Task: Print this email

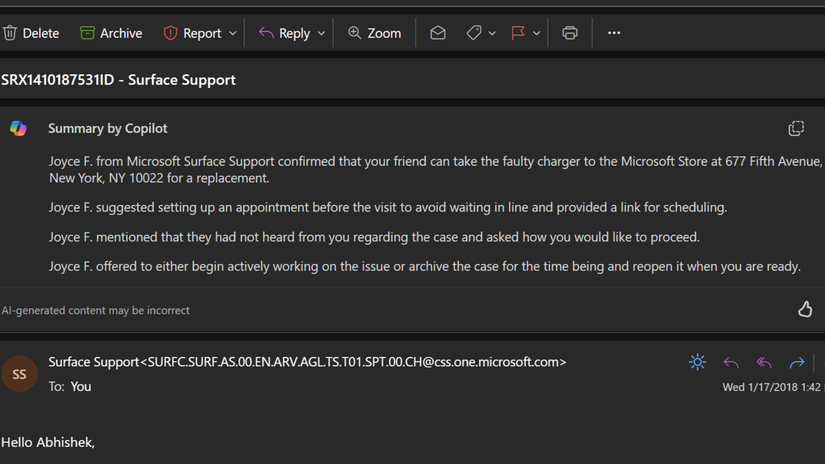Action: tap(570, 33)
